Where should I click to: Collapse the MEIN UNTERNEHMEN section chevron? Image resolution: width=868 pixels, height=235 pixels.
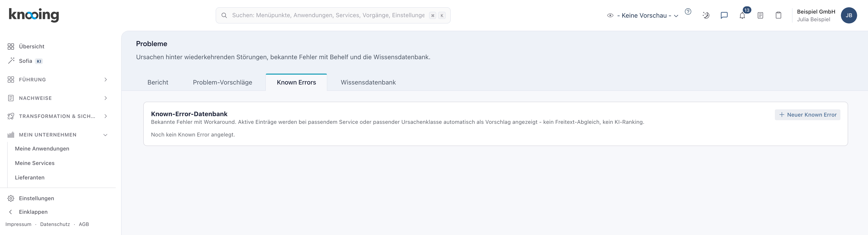106,135
